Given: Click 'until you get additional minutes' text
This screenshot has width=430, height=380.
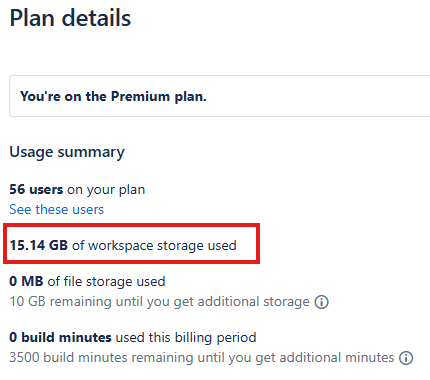Looking at the screenshot, I should click(296, 358).
